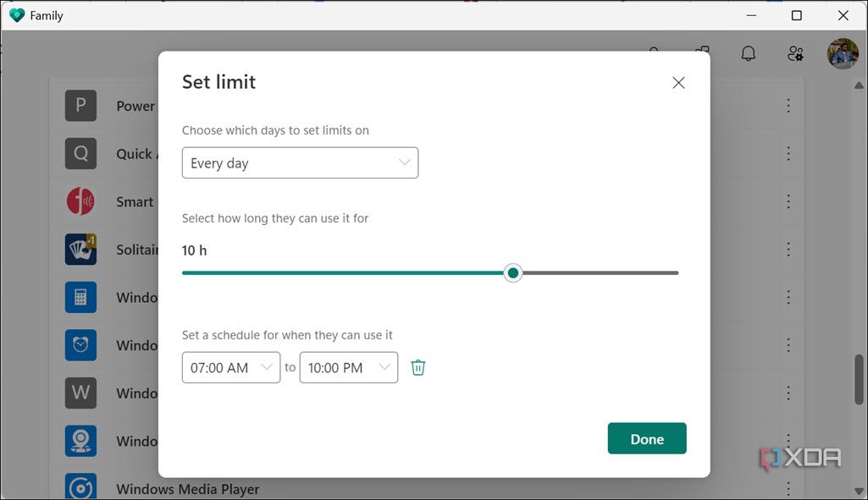Image resolution: width=868 pixels, height=500 pixels.
Task: Open your profile avatar picture
Action: coord(842,52)
